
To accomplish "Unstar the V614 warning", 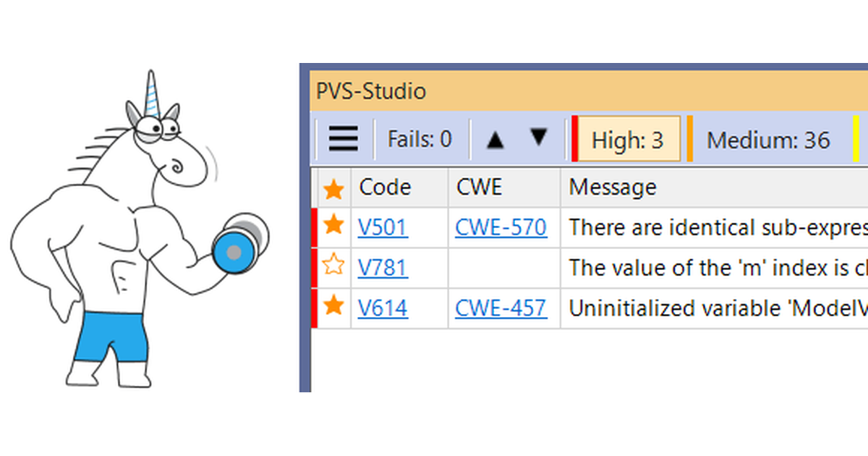I will click(333, 307).
